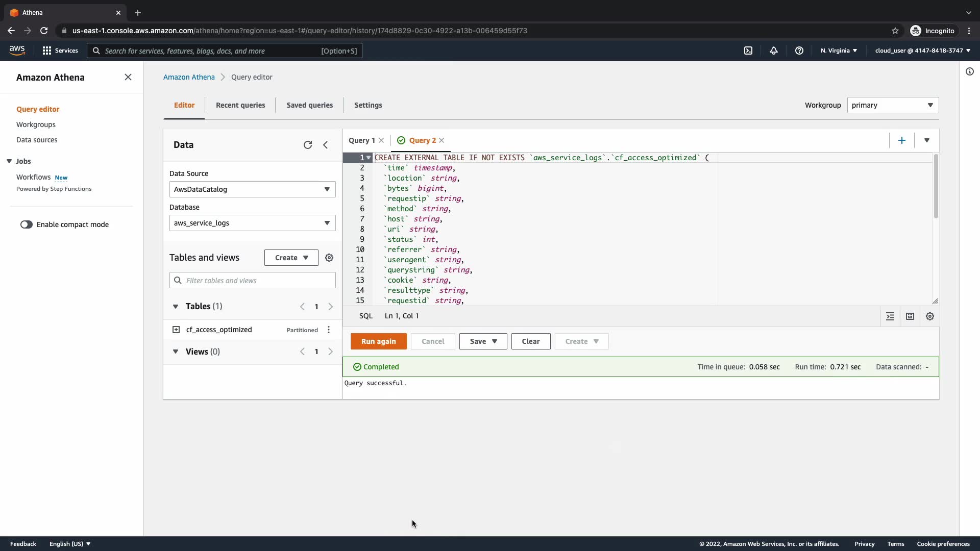Expand cf_access_optimized table columns
This screenshot has width=980, height=551.
[x=176, y=330]
